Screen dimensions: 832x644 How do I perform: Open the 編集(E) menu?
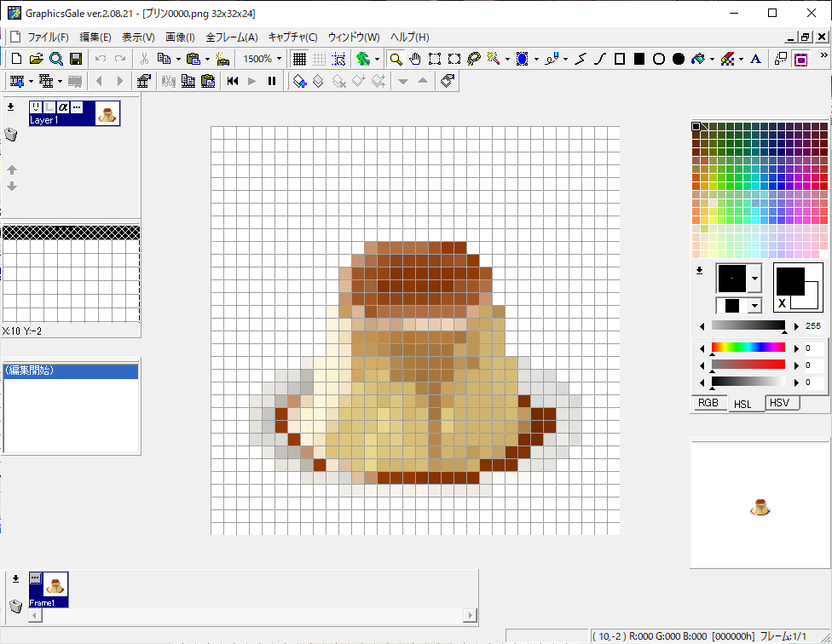click(95, 37)
